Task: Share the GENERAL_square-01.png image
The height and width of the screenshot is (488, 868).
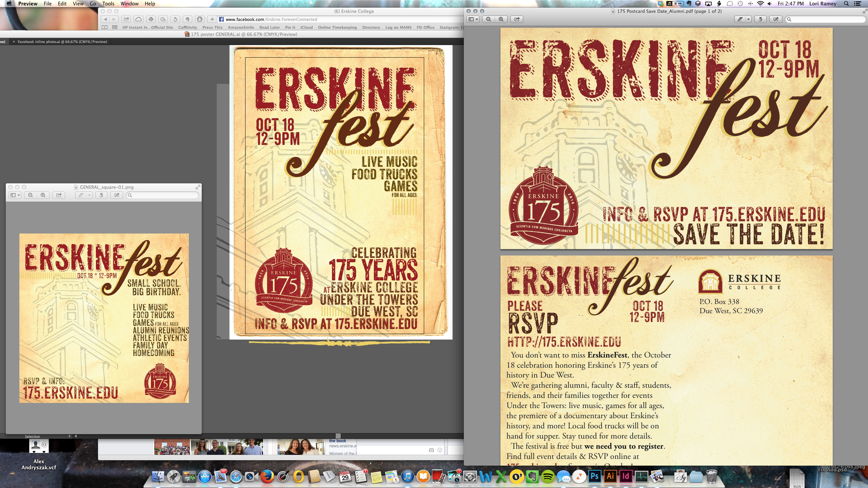Action: tap(59, 195)
